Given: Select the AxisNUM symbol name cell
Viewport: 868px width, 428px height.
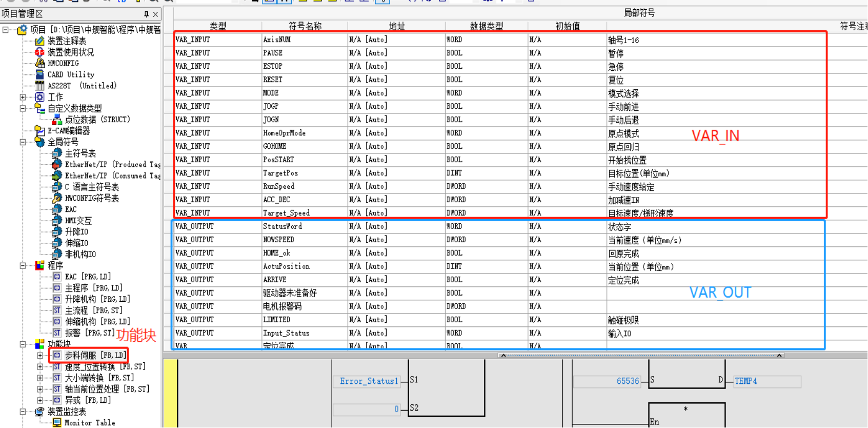Looking at the screenshot, I should point(305,40).
